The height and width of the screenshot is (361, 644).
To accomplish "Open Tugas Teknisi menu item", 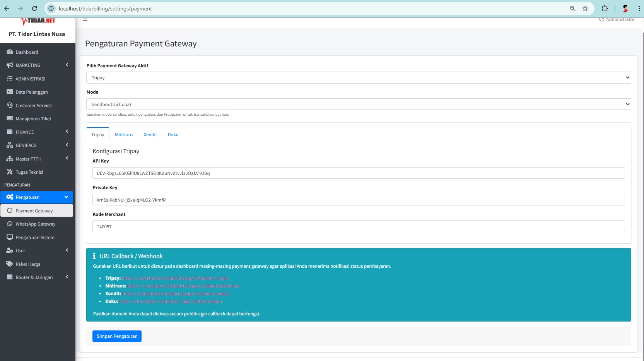I will (x=37, y=172).
